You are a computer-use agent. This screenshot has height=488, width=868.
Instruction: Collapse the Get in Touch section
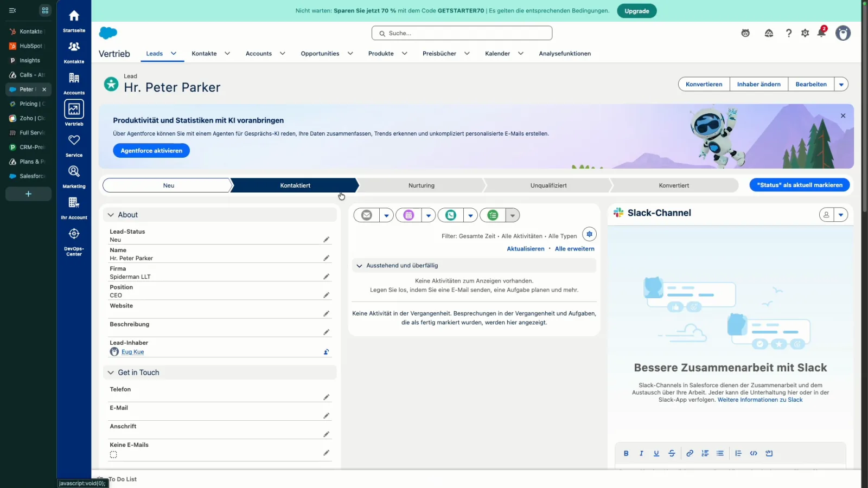click(111, 373)
